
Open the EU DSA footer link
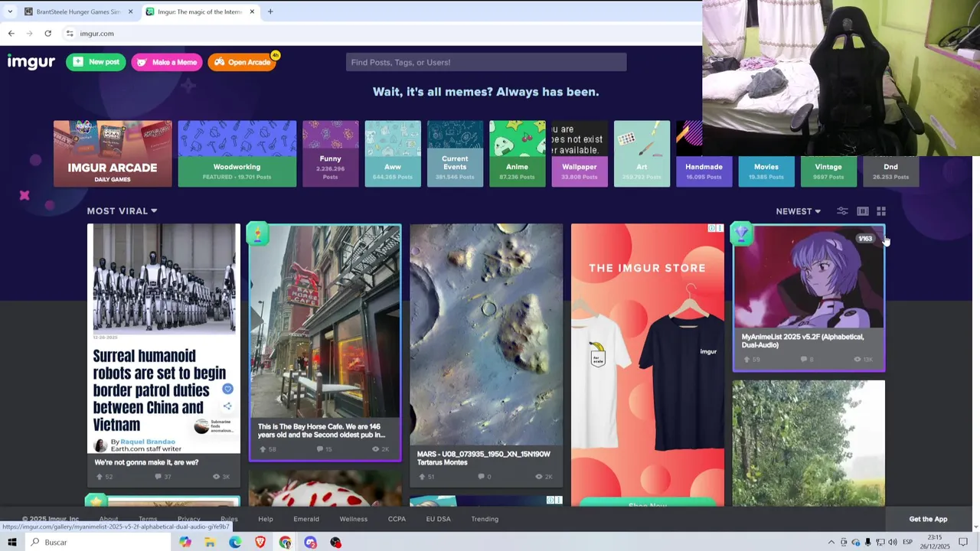point(439,519)
